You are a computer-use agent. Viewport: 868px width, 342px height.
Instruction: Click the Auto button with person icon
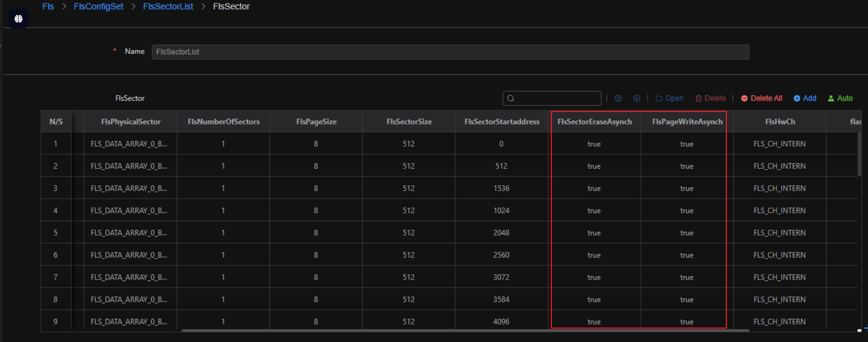[x=840, y=98]
